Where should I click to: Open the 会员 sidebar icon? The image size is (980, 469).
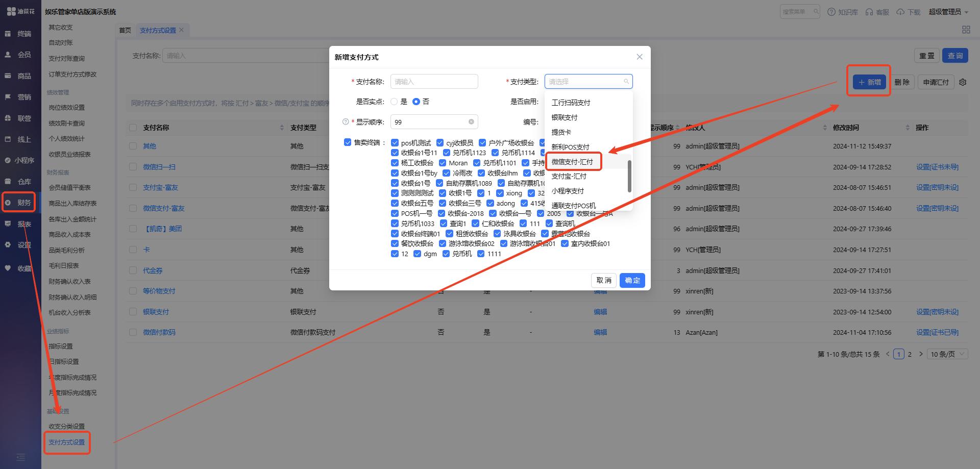[8, 55]
